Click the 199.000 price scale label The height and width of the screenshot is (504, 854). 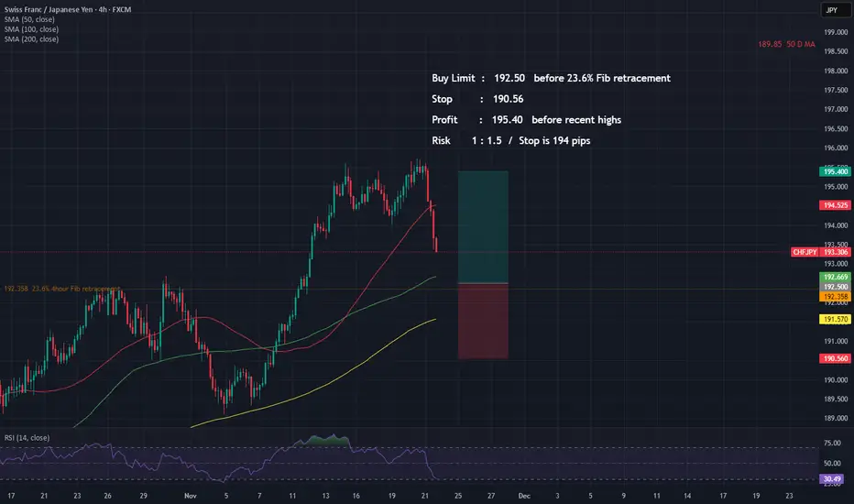tap(836, 32)
